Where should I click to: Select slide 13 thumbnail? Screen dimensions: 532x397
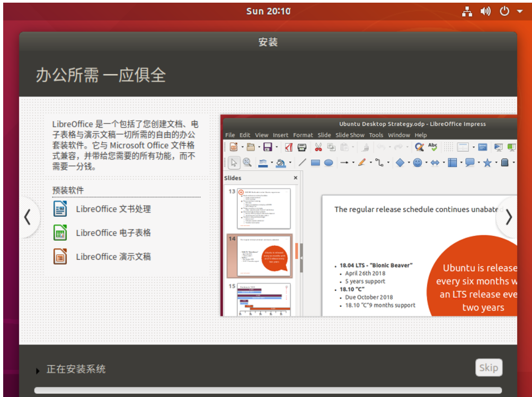click(264, 208)
